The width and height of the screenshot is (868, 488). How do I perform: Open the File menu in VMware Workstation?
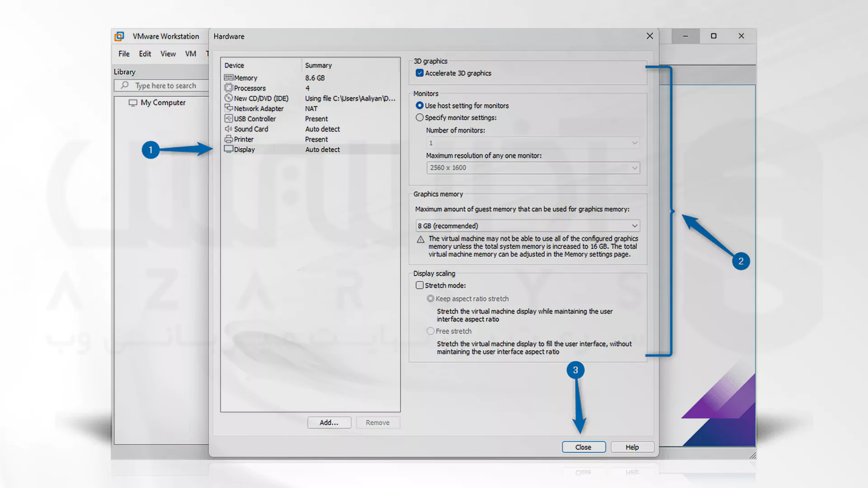pyautogui.click(x=124, y=54)
